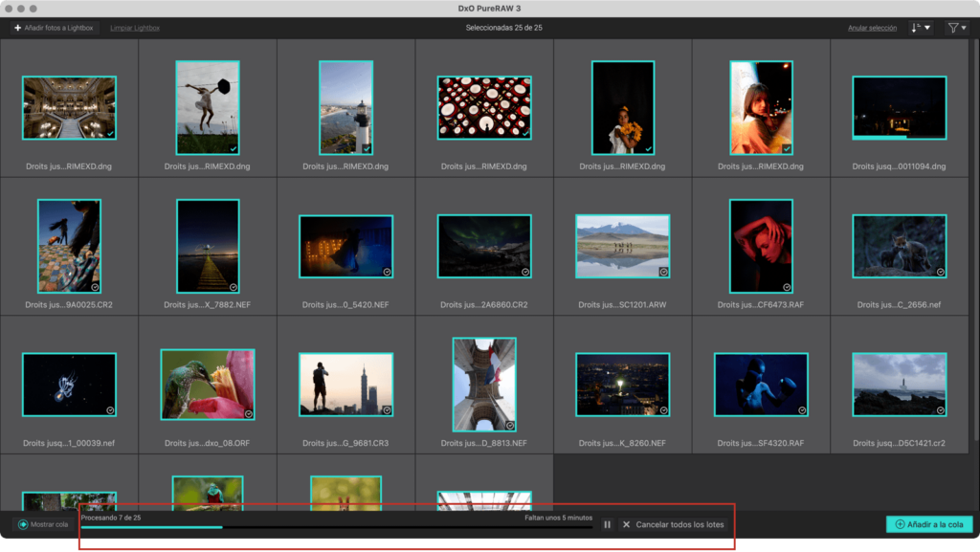
Task: Select the red circles pattern thumbnail
Action: coord(484,108)
